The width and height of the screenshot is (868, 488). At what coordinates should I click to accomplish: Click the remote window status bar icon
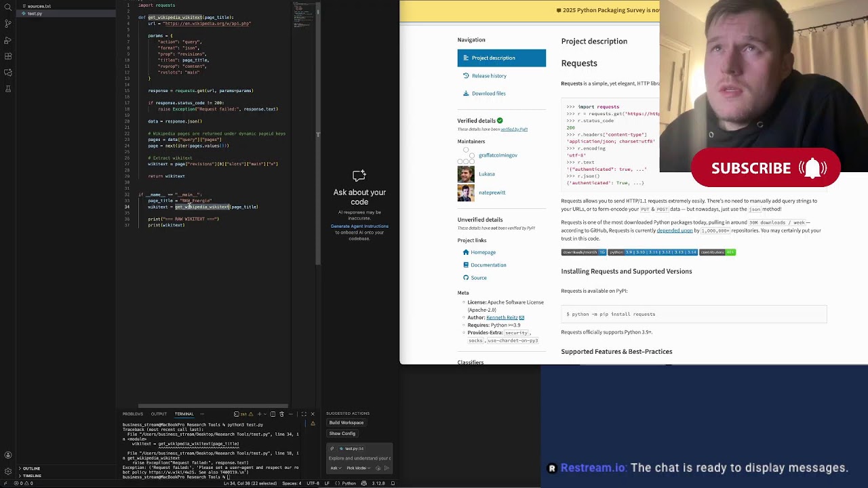5,483
